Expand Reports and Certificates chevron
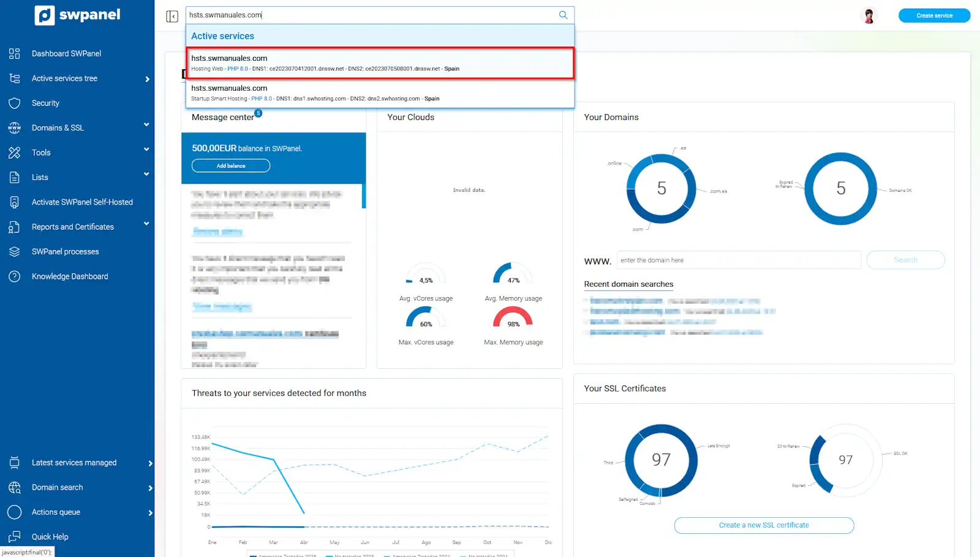 (x=146, y=224)
